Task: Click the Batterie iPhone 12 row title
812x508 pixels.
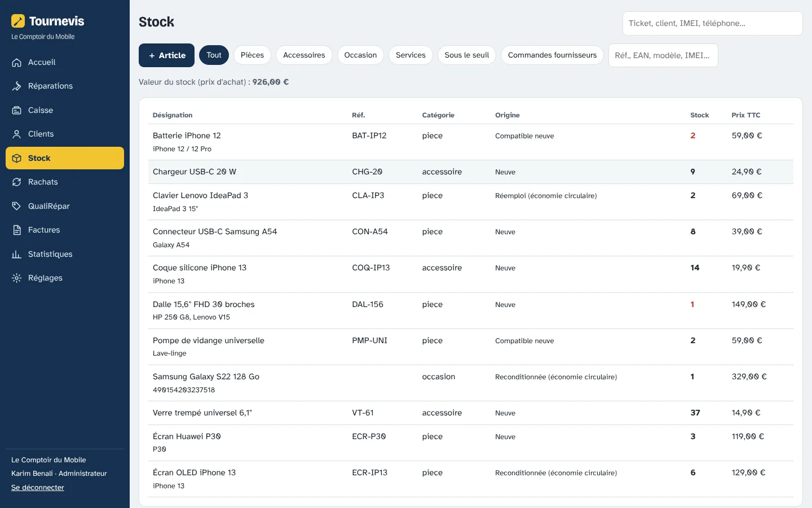Action: [x=187, y=136]
